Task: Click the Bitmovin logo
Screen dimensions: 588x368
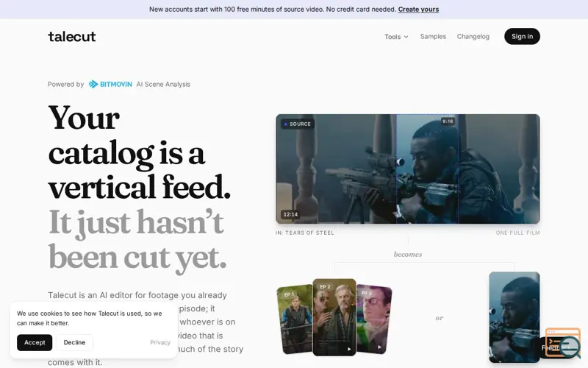Action: tap(110, 84)
